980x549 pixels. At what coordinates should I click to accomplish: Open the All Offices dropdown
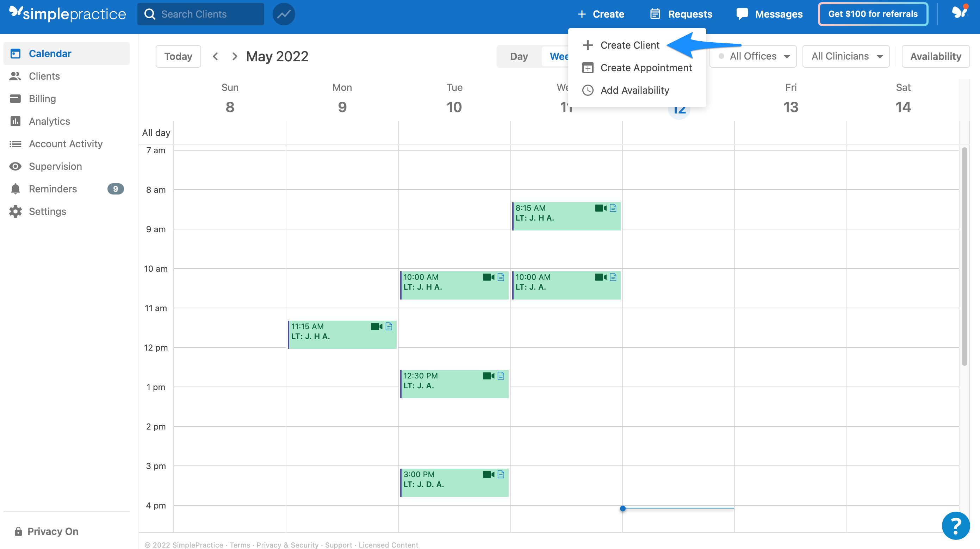point(752,56)
